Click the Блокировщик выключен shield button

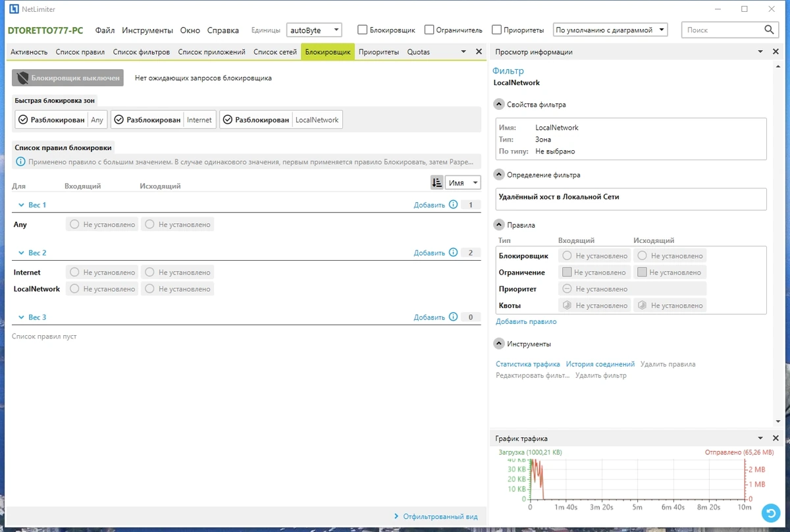point(68,78)
